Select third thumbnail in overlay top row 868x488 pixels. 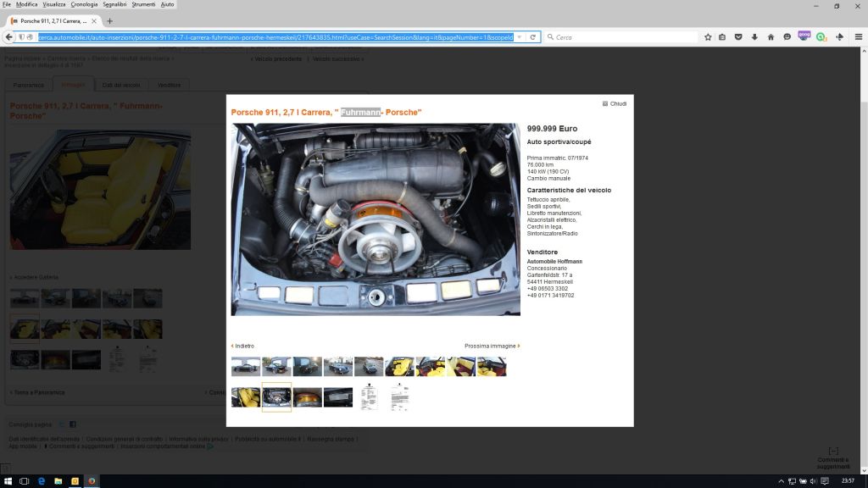coord(307,366)
